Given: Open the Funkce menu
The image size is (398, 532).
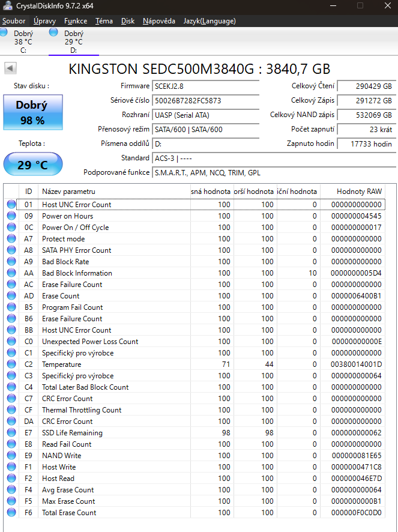Looking at the screenshot, I should click(x=76, y=21).
